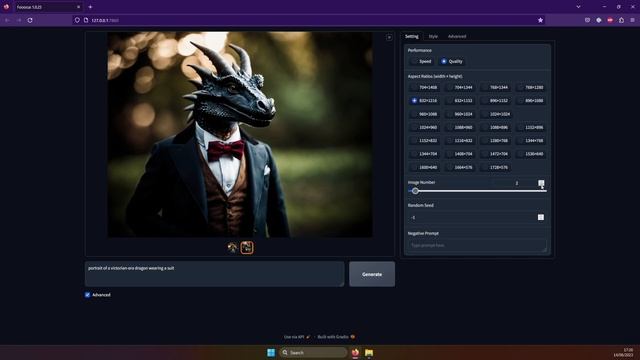
Task: Choose the 1344×704 aspect ratio
Action: (424, 154)
